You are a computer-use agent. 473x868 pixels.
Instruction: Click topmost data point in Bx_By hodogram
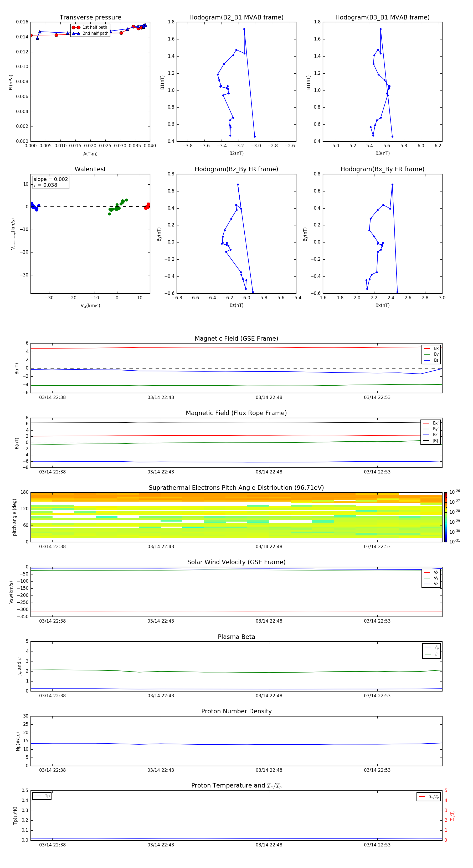click(392, 185)
